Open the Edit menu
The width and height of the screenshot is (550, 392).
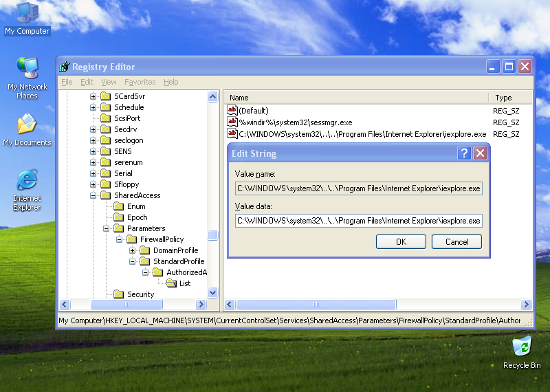pos(87,82)
